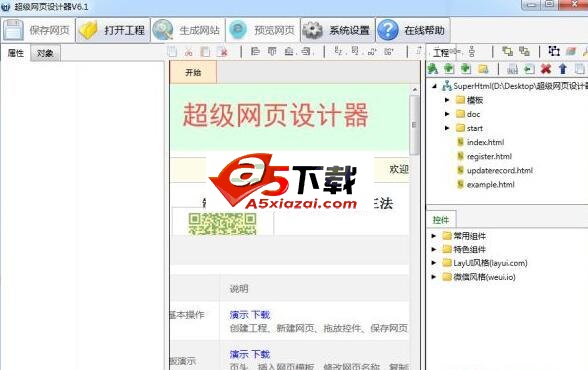The image size is (588, 370).
Task: Click the 生成网站 generate website button
Action: 188,30
